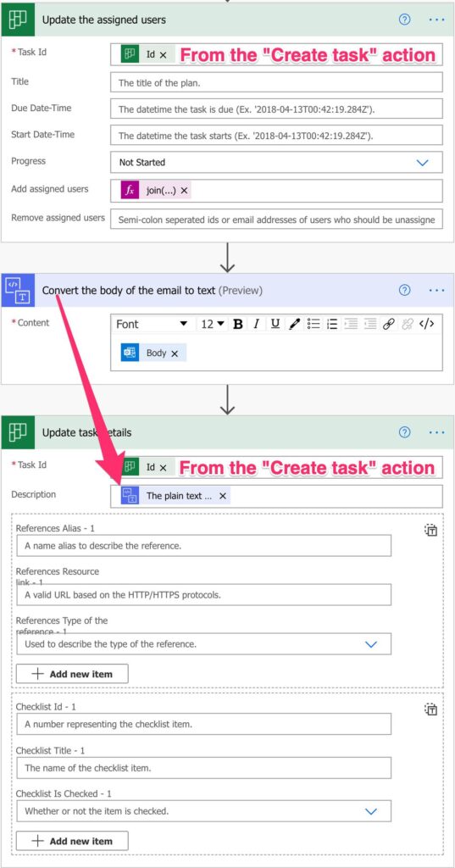455x868 pixels.
Task: Open the font size 12 dropdown
Action: 213,325
